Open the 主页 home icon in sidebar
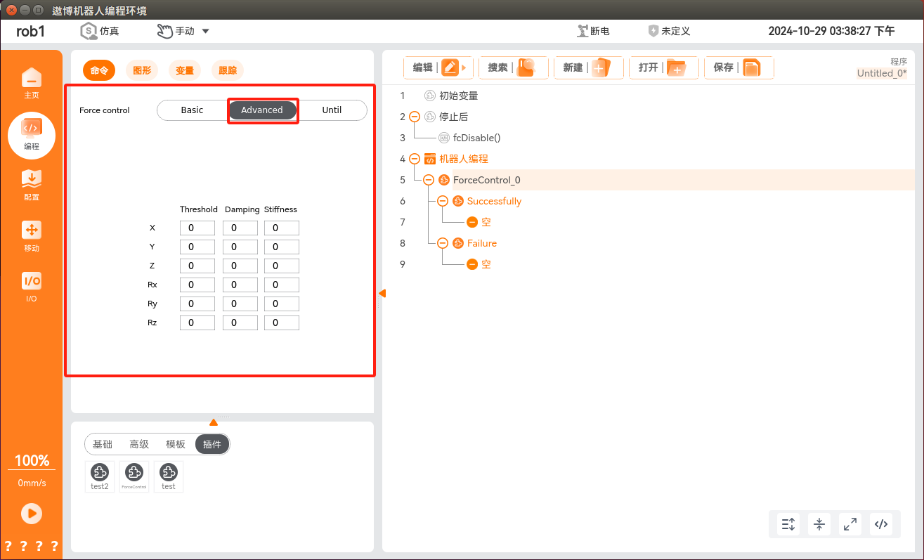This screenshot has height=560, width=924. [32, 82]
